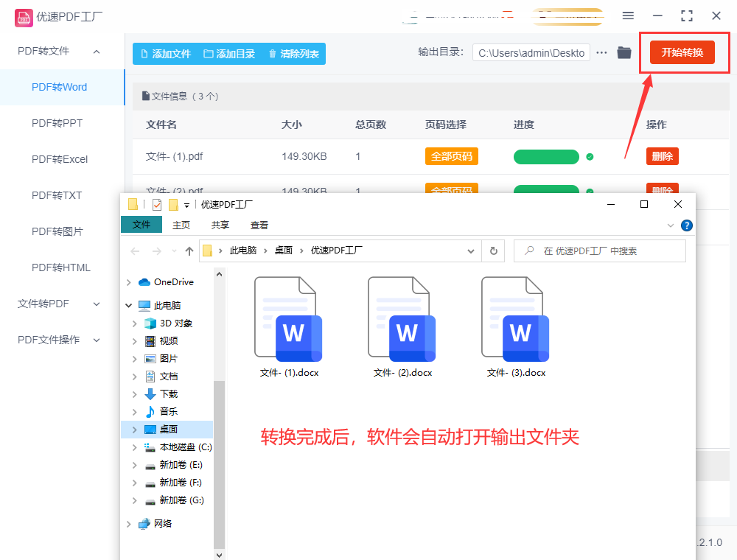The image size is (737, 560).
Task: Collapse the 此电脑 tree node
Action: pyautogui.click(x=129, y=305)
